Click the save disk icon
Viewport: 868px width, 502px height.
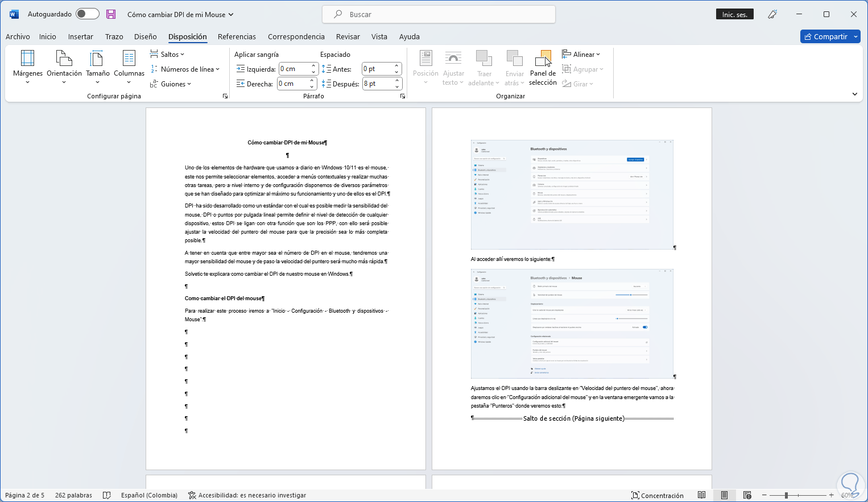tap(111, 14)
